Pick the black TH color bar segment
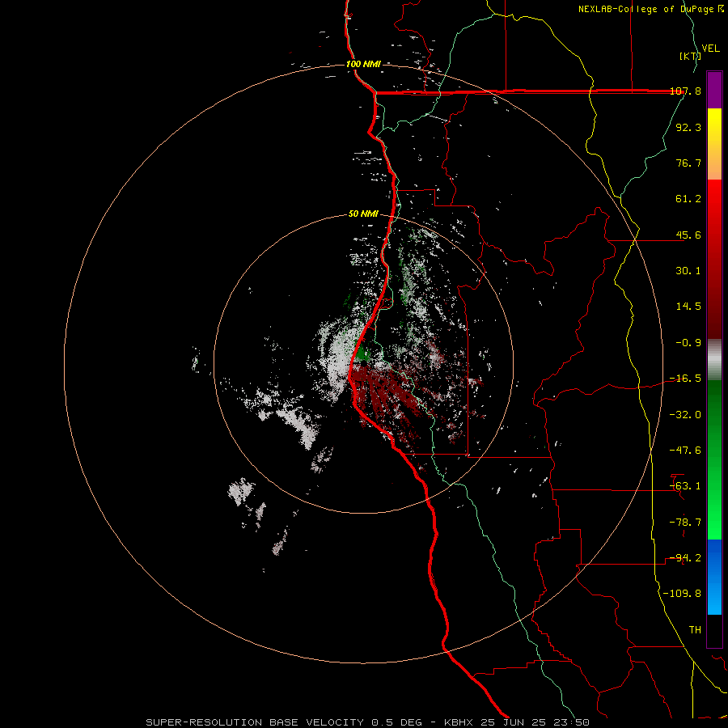Image resolution: width=728 pixels, height=728 pixels. pyautogui.click(x=714, y=631)
